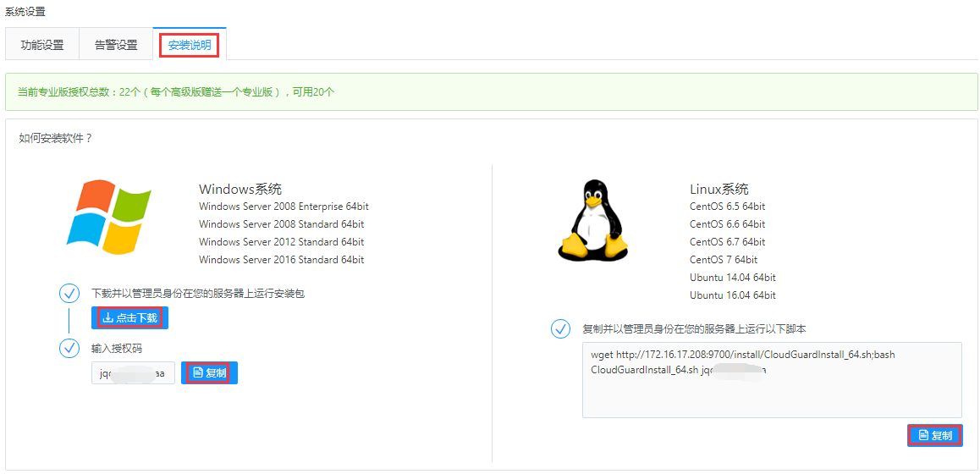Click the check circle beside 复制并以管理员身份
The width and height of the screenshot is (980, 474).
pos(560,329)
